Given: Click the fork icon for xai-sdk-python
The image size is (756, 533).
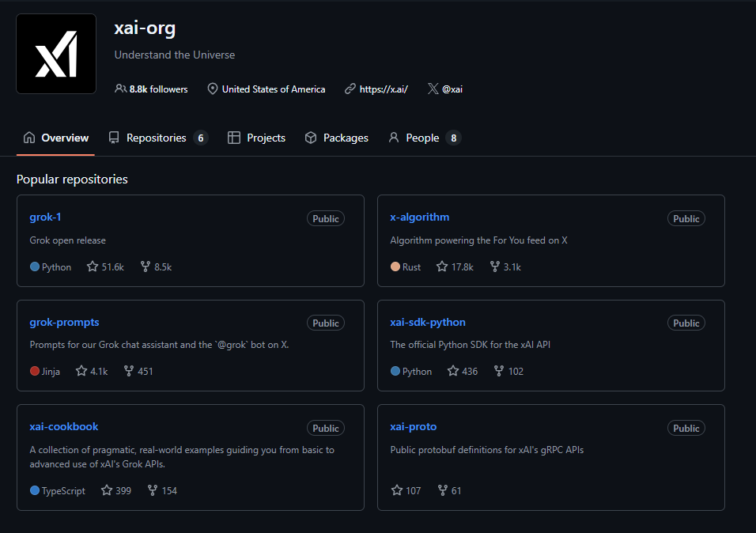Looking at the screenshot, I should (499, 370).
